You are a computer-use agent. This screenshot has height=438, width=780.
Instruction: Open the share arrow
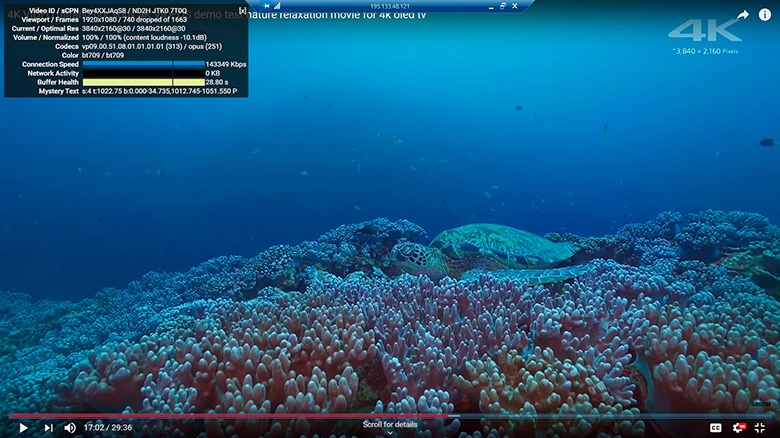pos(743,14)
